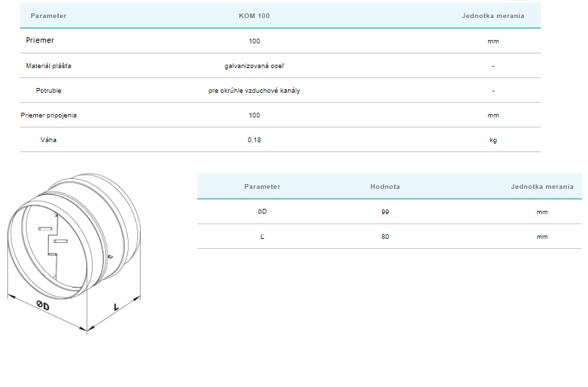Select the 99 value for ØD
The width and height of the screenshot is (588, 387).
click(385, 212)
